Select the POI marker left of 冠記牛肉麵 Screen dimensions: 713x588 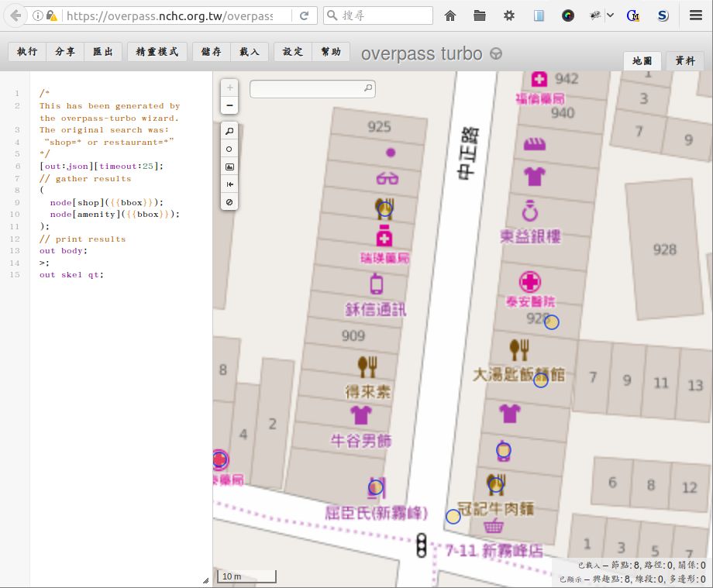tap(453, 517)
